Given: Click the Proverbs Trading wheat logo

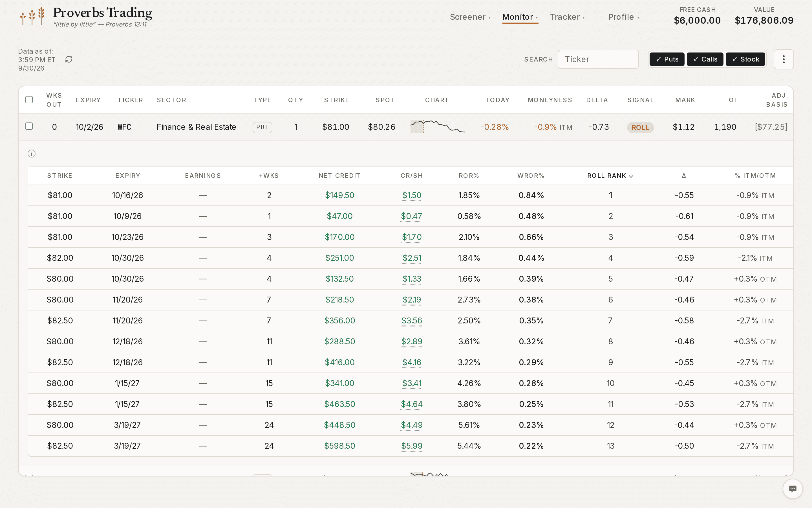Looking at the screenshot, I should (32, 16).
